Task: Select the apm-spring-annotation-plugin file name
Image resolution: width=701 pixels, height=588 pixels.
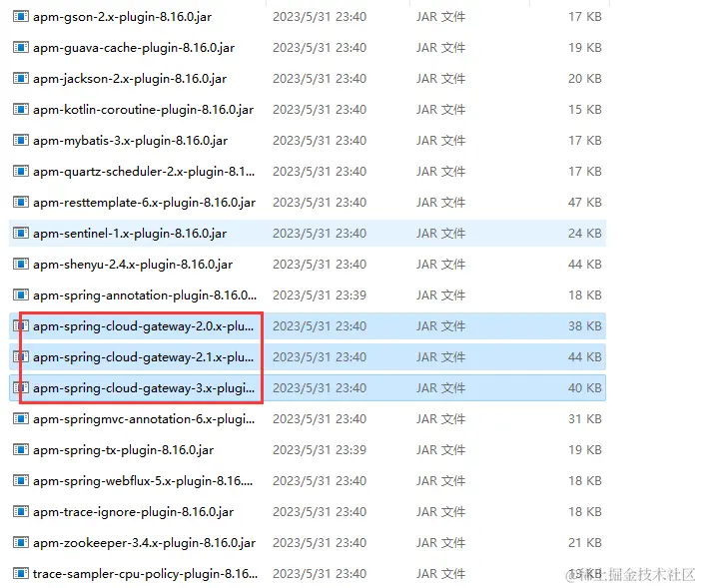Action: point(145,295)
